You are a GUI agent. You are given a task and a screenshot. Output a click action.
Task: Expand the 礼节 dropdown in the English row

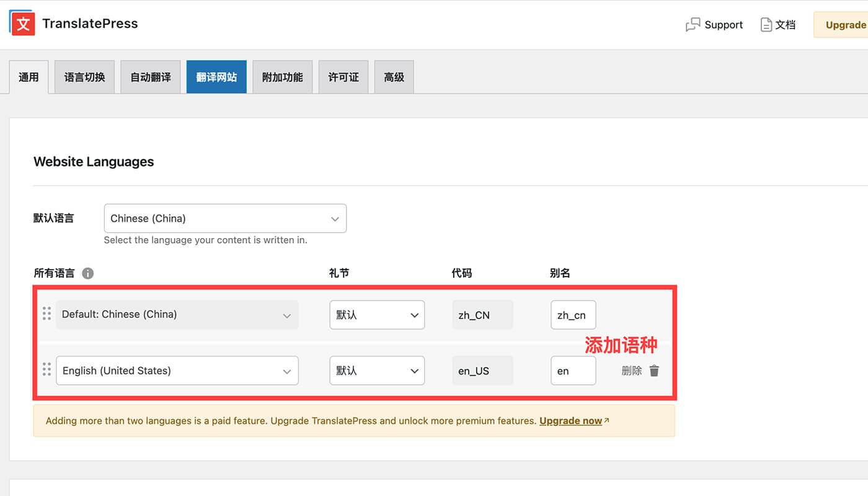tap(377, 371)
